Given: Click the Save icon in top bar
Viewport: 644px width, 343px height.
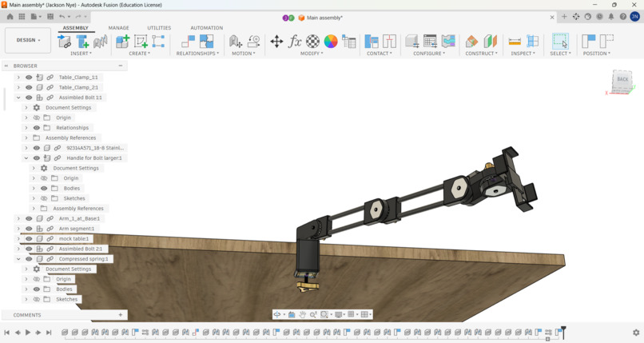Looking at the screenshot, I should (x=50, y=17).
